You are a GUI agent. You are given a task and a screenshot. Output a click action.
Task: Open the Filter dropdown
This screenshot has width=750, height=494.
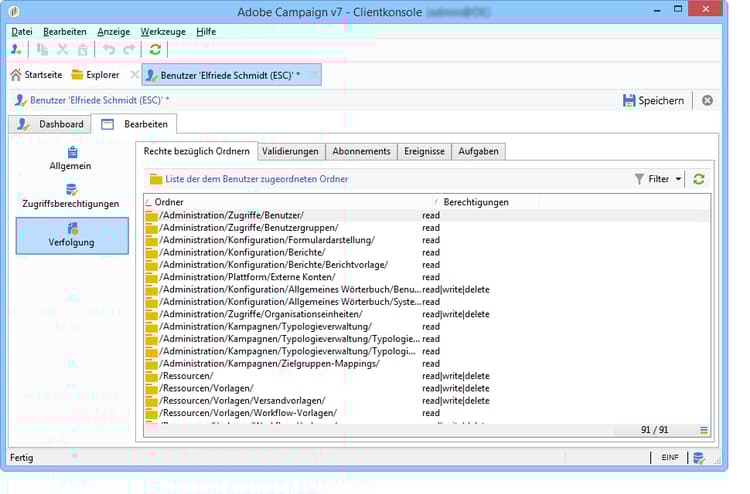(x=658, y=179)
